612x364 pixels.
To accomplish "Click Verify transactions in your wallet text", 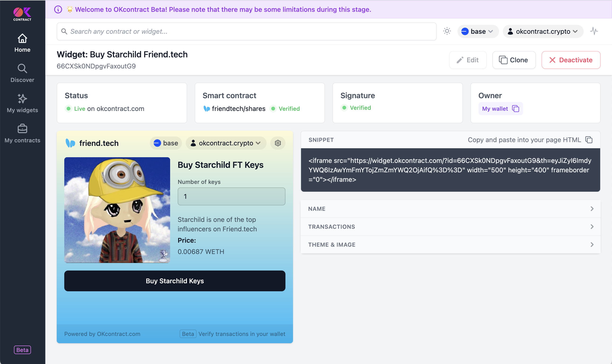I will click(x=242, y=334).
